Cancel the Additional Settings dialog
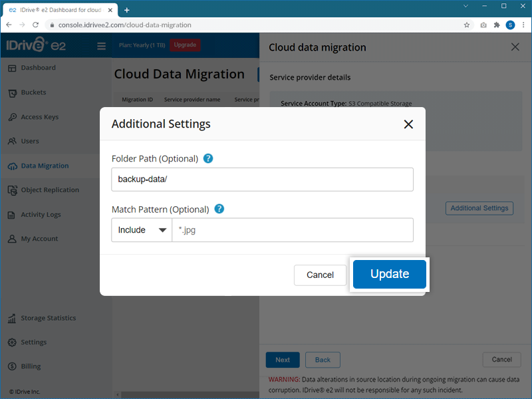 coord(320,275)
